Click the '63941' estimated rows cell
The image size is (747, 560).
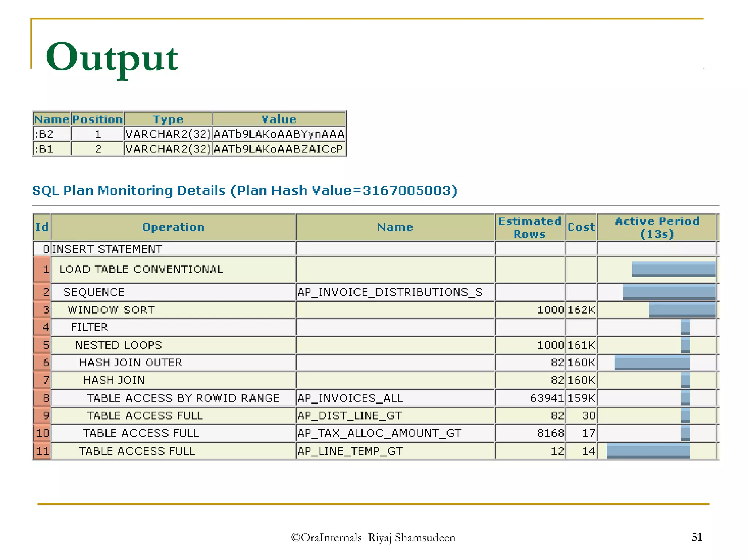[530, 398]
